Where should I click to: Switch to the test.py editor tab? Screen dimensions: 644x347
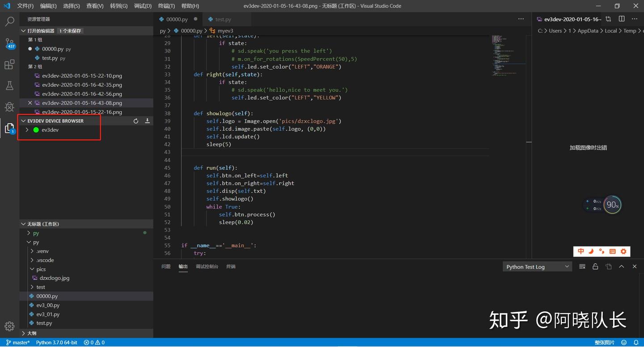tap(224, 19)
